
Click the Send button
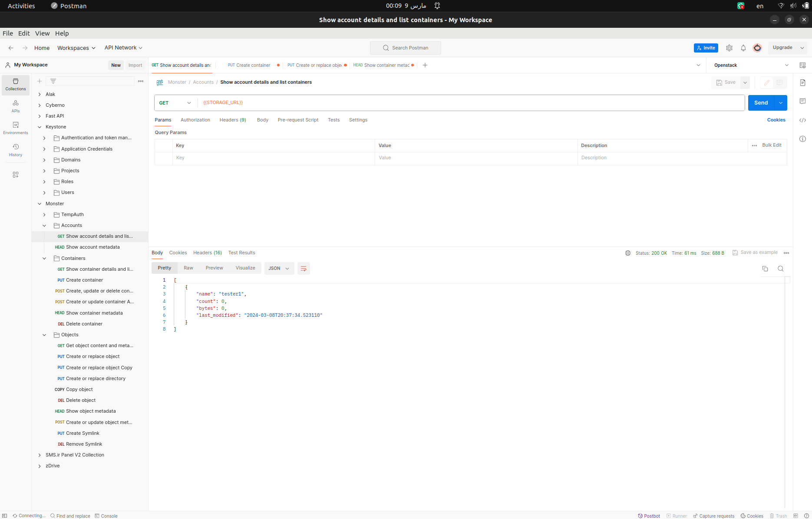tap(761, 103)
